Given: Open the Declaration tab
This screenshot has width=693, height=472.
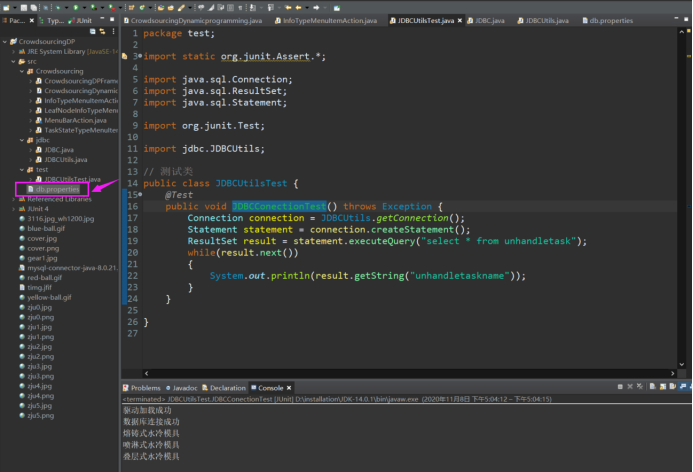Looking at the screenshot, I should click(x=227, y=388).
